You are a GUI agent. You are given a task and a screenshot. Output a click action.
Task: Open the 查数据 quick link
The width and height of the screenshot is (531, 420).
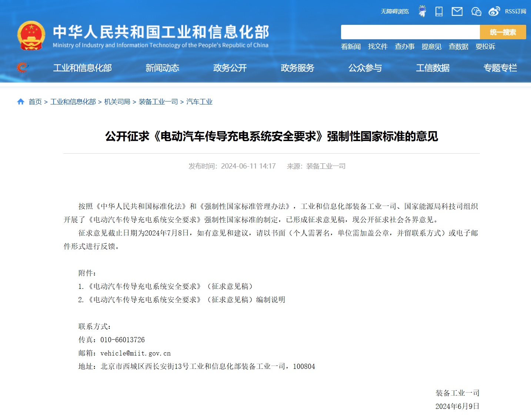click(x=458, y=47)
